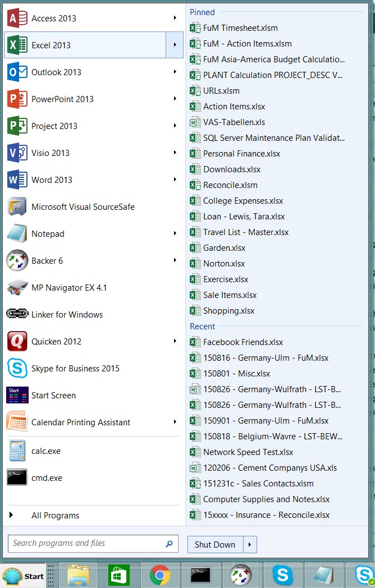Expand Quicken 2012 submenu arrow
Screen dimensions: 375x588
(x=175, y=341)
